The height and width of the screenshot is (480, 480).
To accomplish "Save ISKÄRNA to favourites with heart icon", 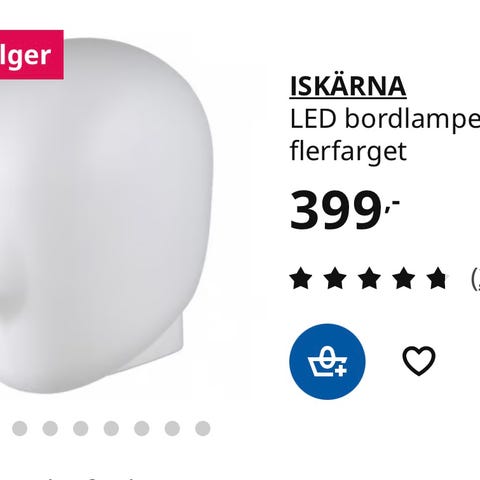I will click(x=419, y=361).
